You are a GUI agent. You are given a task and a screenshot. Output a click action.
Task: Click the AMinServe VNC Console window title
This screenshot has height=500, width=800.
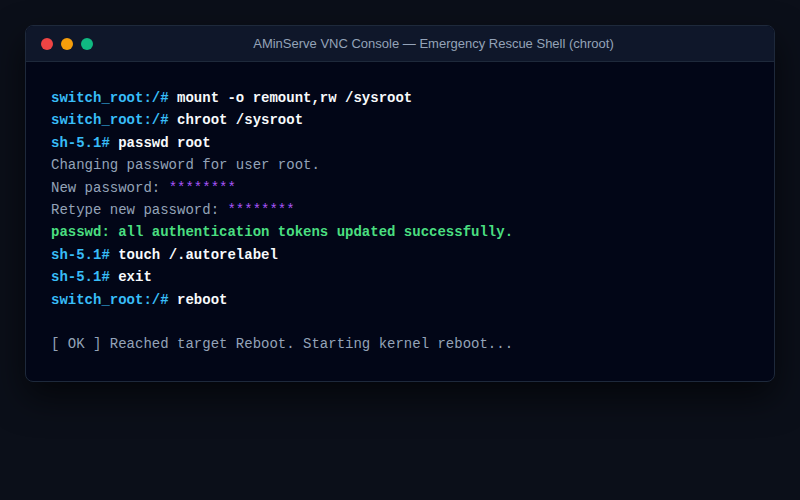(x=433, y=44)
